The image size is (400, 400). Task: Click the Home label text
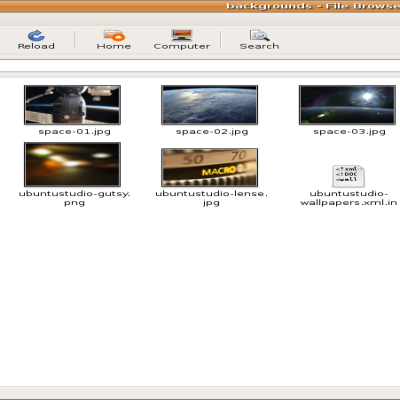click(114, 46)
